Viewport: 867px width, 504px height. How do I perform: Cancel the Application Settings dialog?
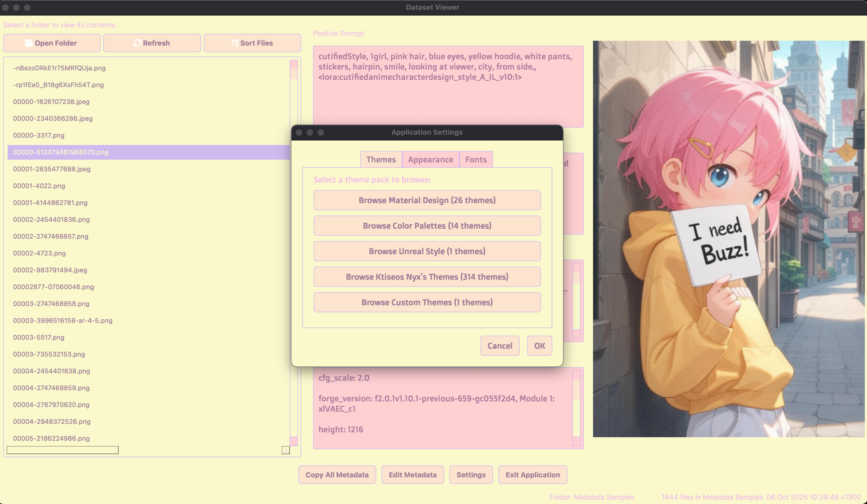coord(500,345)
